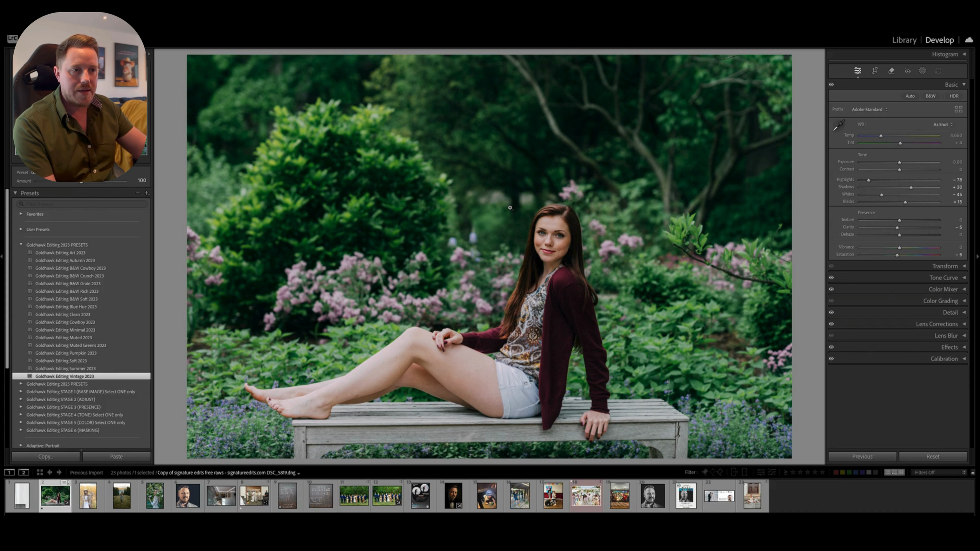The image size is (980, 551).
Task: Pick the White Balance eyedropper
Action: tap(838, 125)
